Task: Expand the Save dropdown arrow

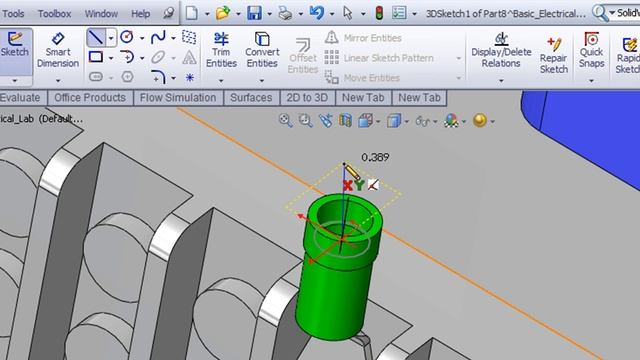Action: pyautogui.click(x=269, y=14)
